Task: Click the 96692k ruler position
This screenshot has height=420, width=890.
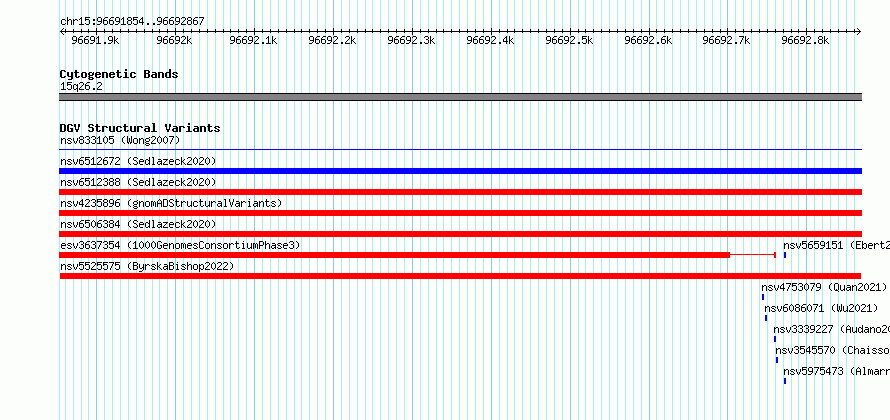Action: coord(174,40)
